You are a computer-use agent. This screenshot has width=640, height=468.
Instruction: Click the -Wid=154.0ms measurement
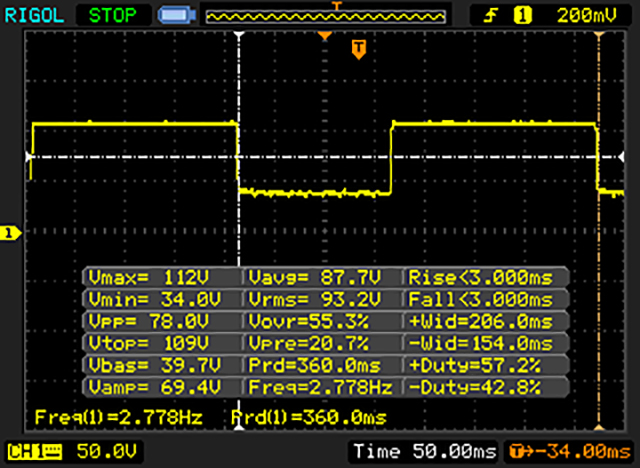pyautogui.click(x=481, y=344)
